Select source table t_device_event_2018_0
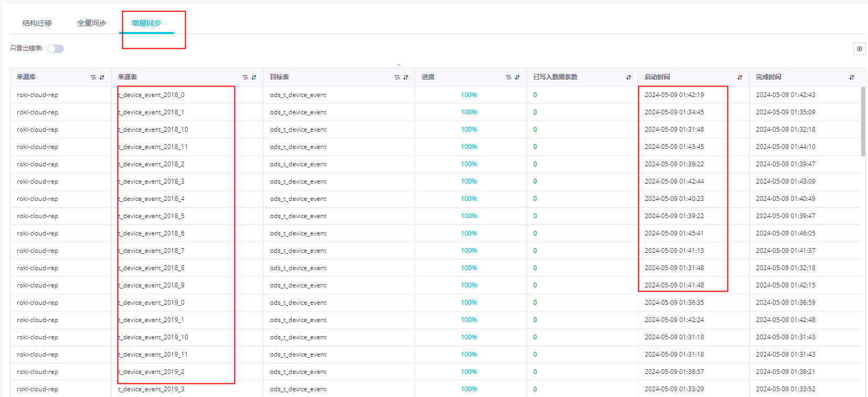The image size is (868, 397). click(x=151, y=95)
